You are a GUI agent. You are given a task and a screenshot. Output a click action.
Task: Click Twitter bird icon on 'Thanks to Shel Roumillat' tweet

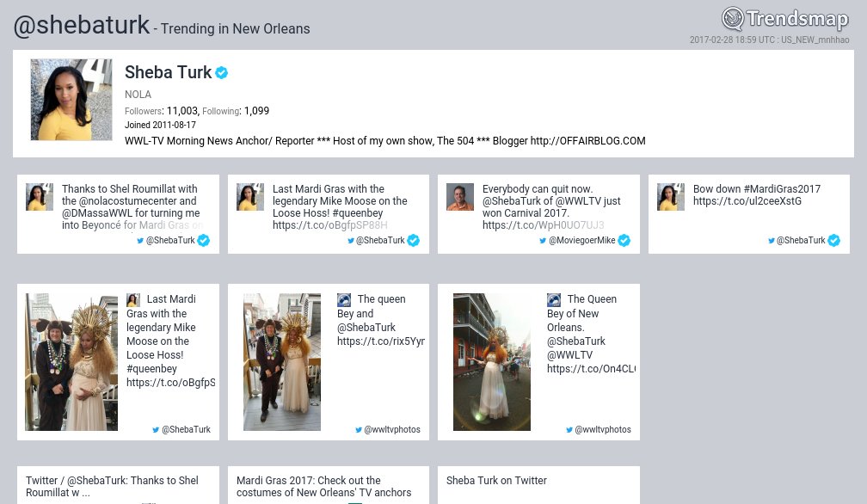140,241
